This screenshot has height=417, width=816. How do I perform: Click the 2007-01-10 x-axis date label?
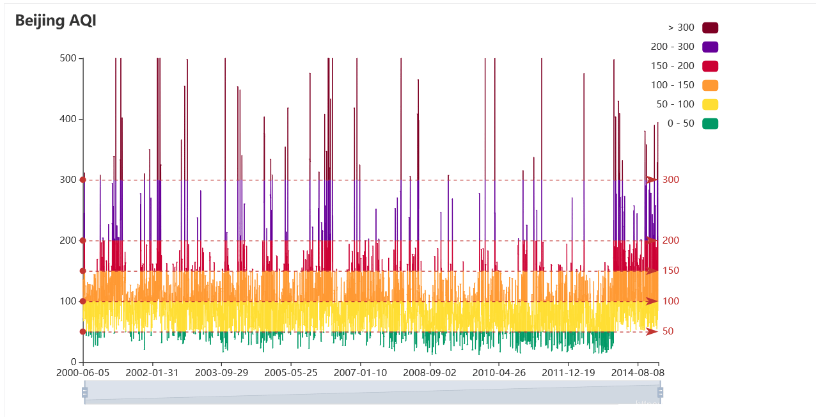click(x=360, y=373)
